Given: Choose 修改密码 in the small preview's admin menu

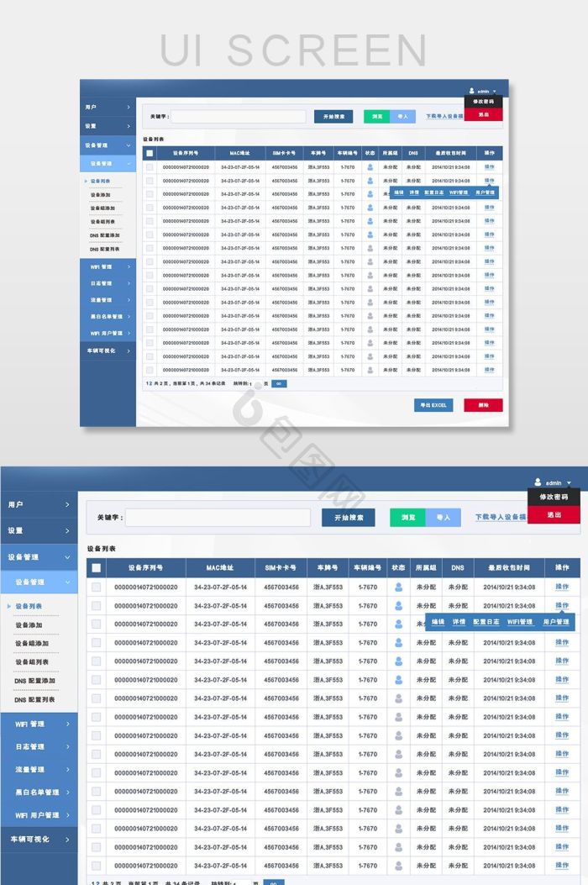Looking at the screenshot, I should click(484, 102).
